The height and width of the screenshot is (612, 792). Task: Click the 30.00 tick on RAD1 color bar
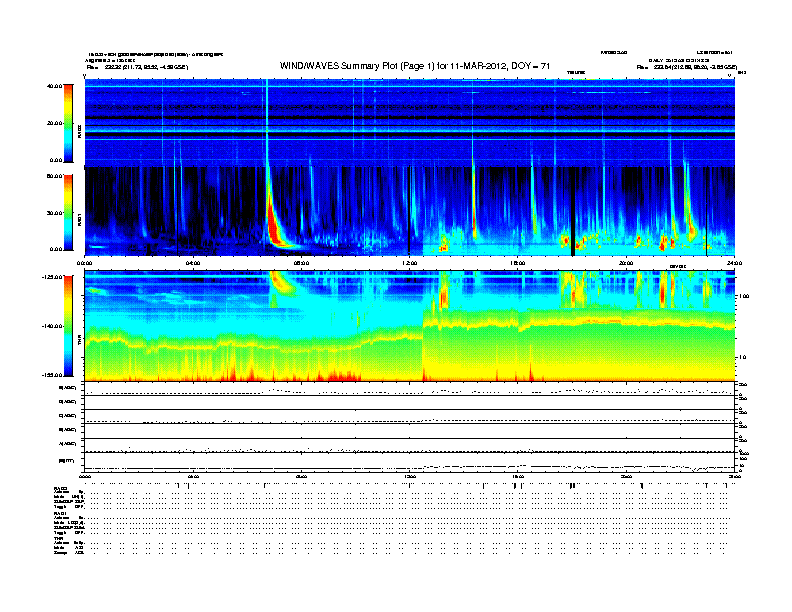(x=54, y=213)
